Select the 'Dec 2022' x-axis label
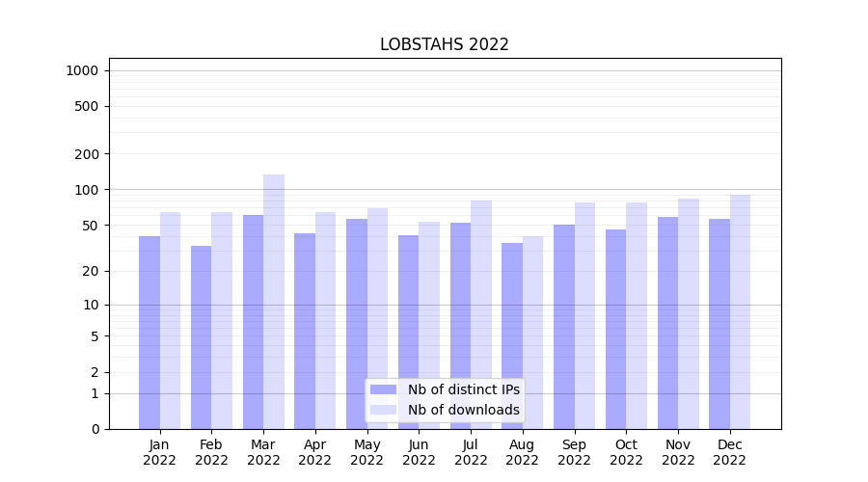 tap(729, 452)
